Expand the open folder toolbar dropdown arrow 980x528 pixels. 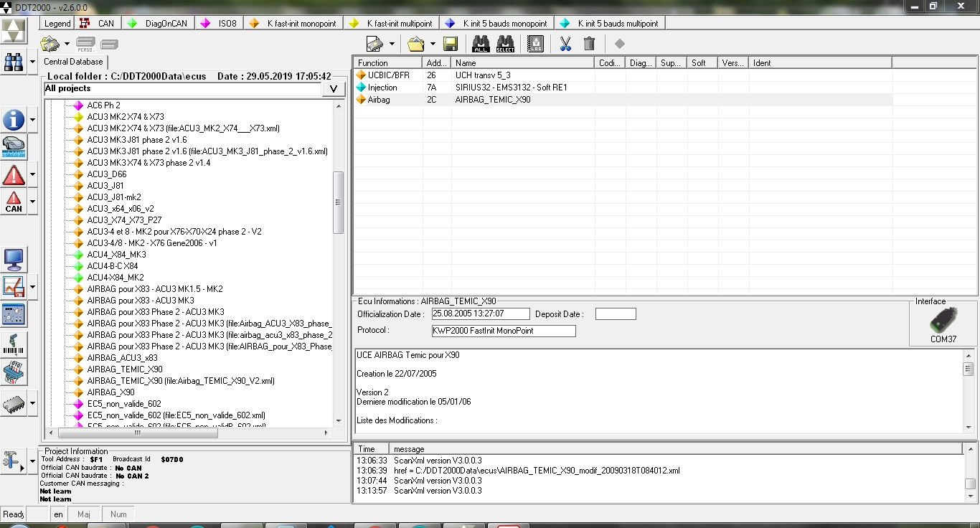tap(433, 44)
